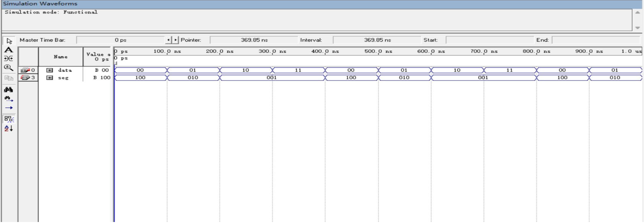This screenshot has width=644, height=224.
Task: Click the 100.0 ns time marker
Action: click(x=167, y=51)
